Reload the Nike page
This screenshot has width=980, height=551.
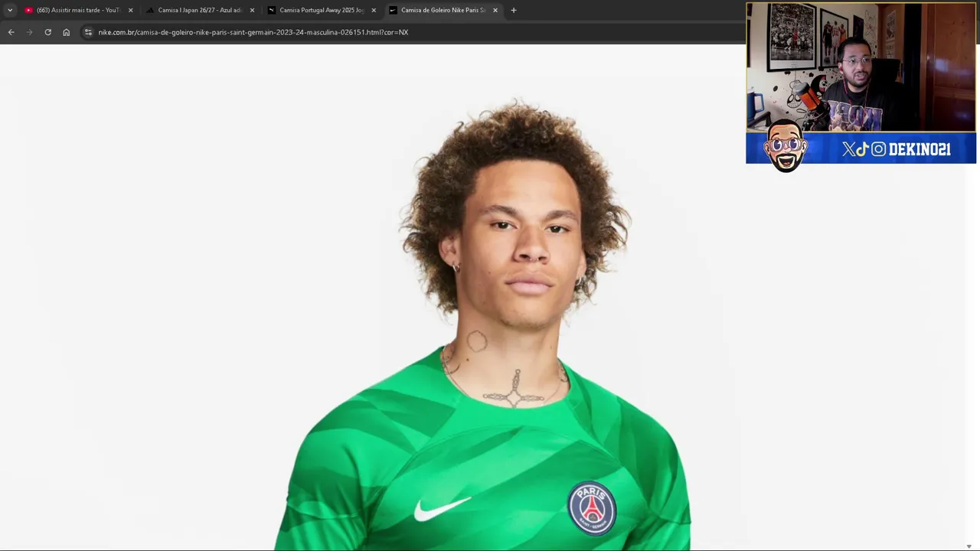click(47, 32)
